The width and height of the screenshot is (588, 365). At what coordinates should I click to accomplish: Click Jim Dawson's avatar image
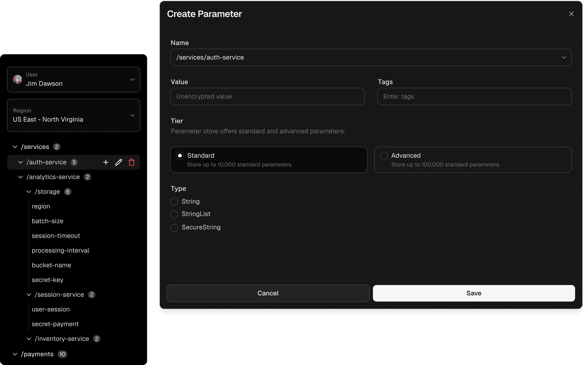coord(17,79)
